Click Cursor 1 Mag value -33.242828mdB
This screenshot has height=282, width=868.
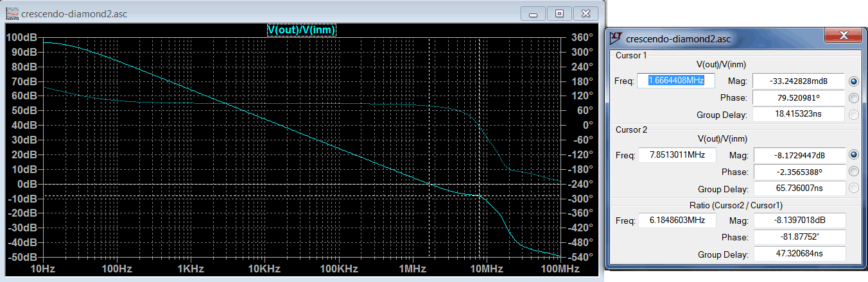[x=799, y=81]
